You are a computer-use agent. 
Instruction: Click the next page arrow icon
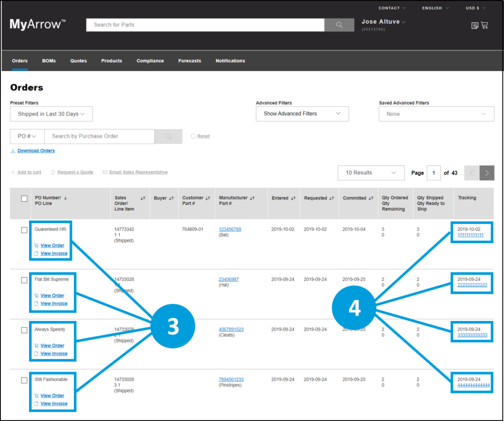click(486, 173)
